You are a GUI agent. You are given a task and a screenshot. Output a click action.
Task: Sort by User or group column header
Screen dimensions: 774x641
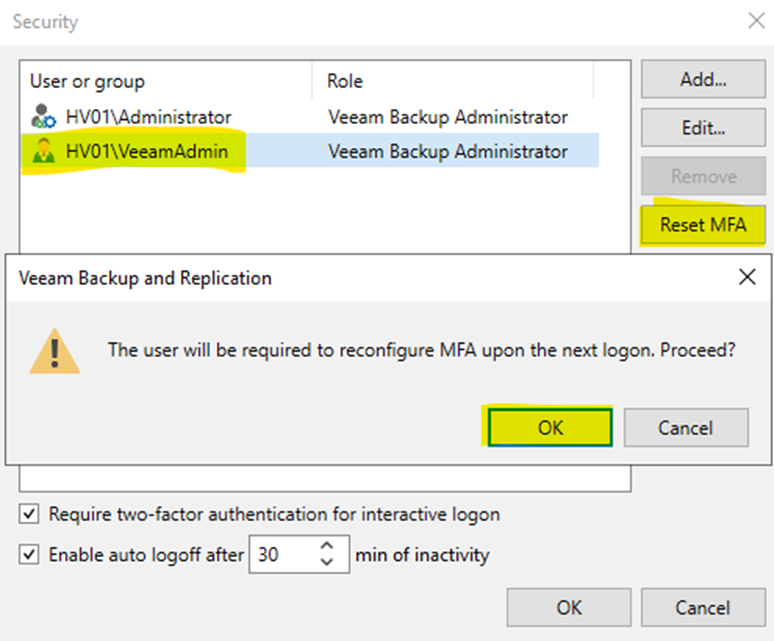click(x=166, y=80)
